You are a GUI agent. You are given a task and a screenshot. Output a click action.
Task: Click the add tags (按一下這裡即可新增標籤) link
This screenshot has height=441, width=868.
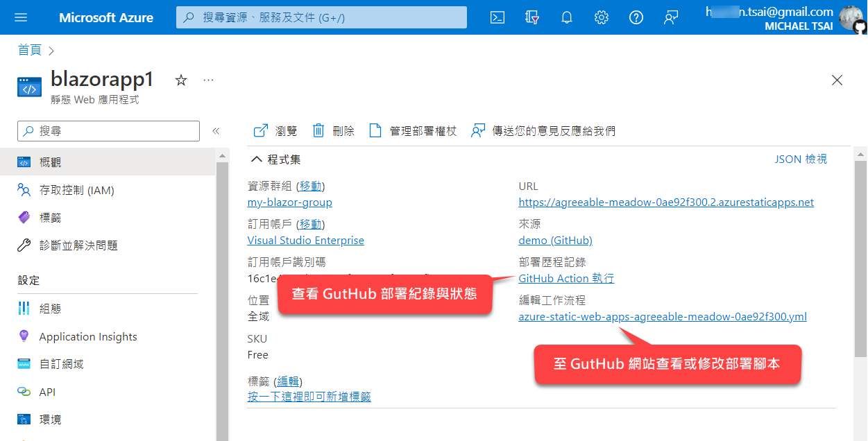pyautogui.click(x=309, y=397)
